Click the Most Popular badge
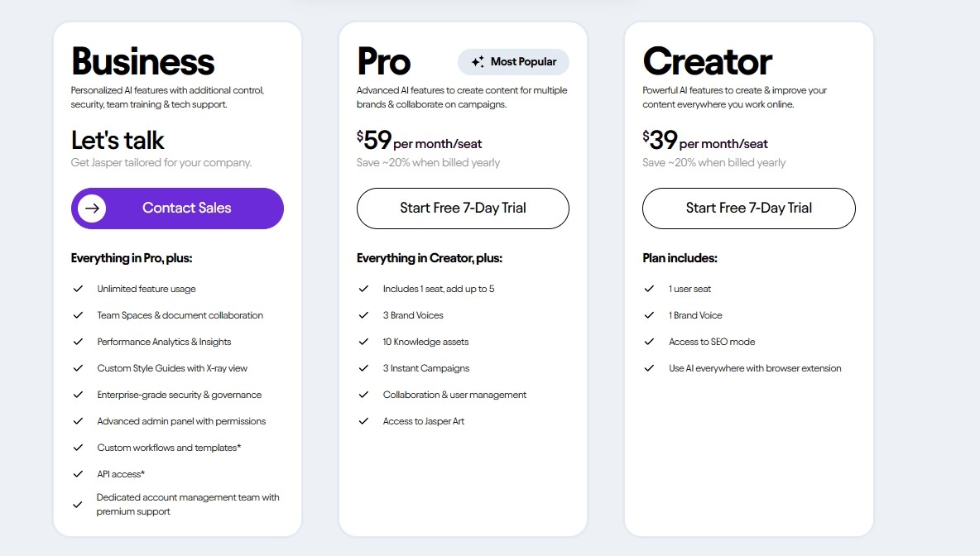Image resolution: width=980 pixels, height=556 pixels. [x=513, y=62]
